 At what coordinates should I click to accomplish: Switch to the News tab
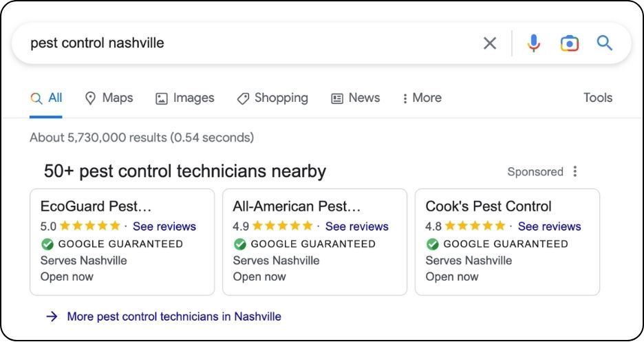[355, 98]
